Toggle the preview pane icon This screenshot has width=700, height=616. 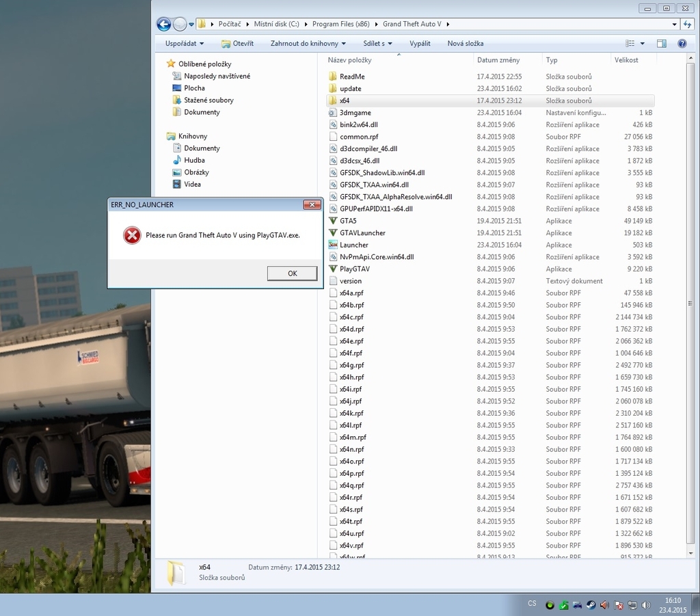(x=661, y=44)
